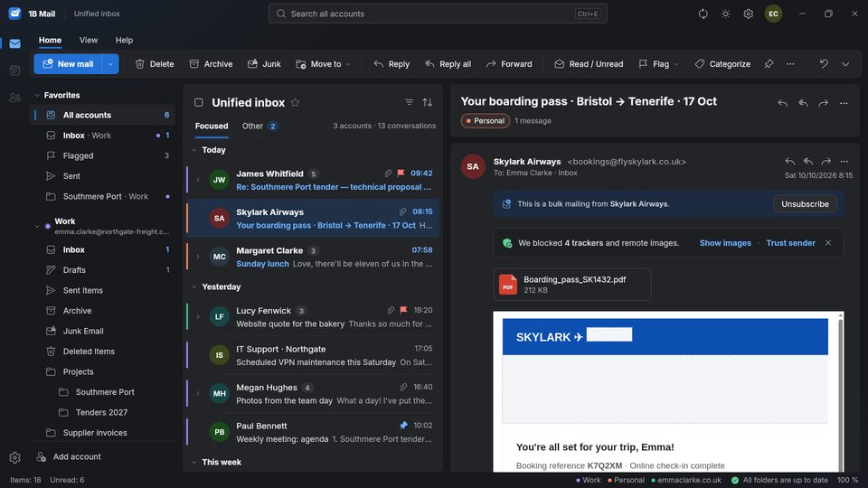Add Unified inbox to favorites star
Screen dimensions: 868x488
[295, 102]
